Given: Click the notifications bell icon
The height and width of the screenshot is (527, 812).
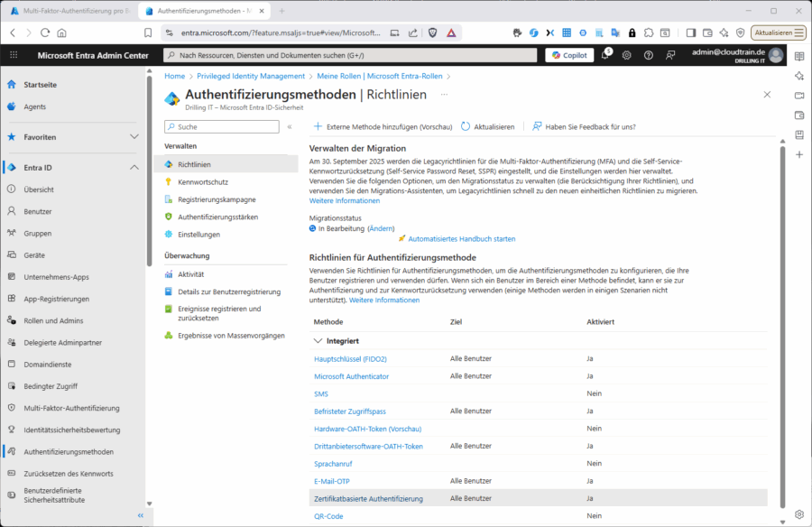Looking at the screenshot, I should (604, 55).
